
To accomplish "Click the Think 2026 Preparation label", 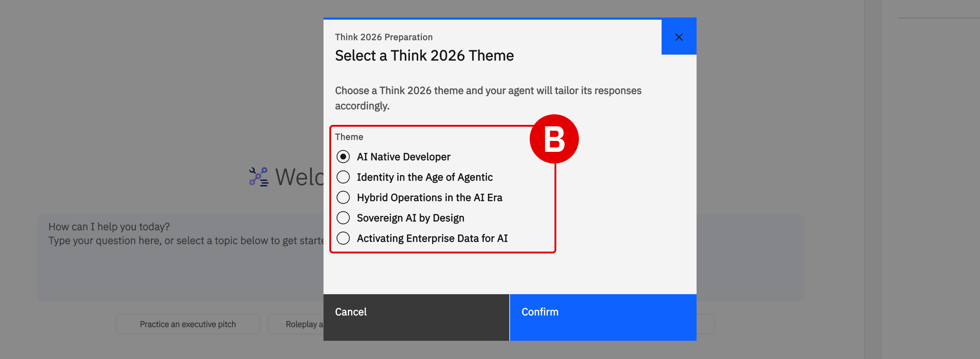I will [x=384, y=37].
